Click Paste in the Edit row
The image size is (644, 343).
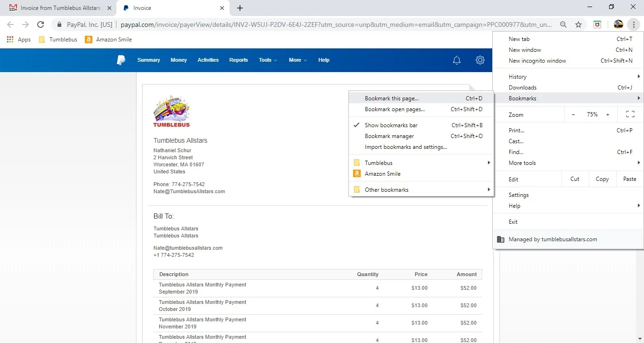coord(629,179)
